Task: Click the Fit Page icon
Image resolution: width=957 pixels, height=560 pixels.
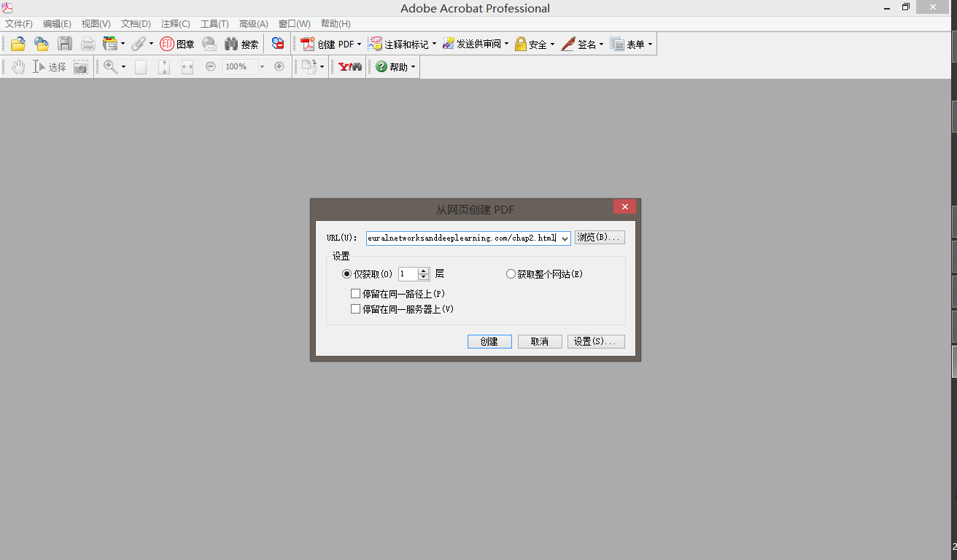Action: 164,66
